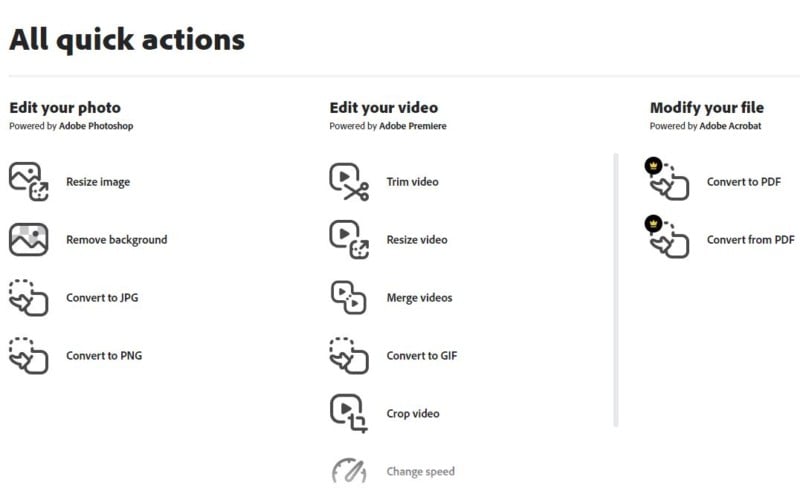Select the Convert to PNG icon

coord(29,355)
